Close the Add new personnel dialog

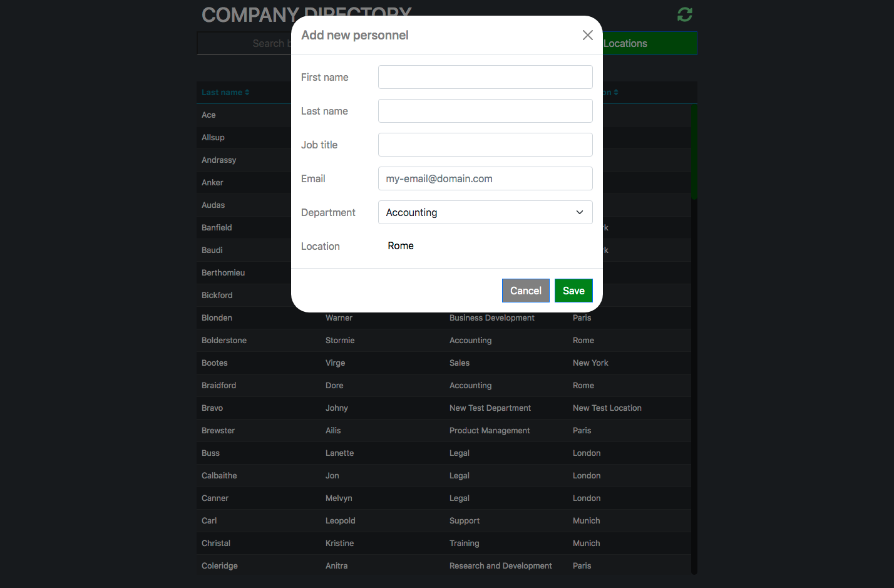click(587, 35)
